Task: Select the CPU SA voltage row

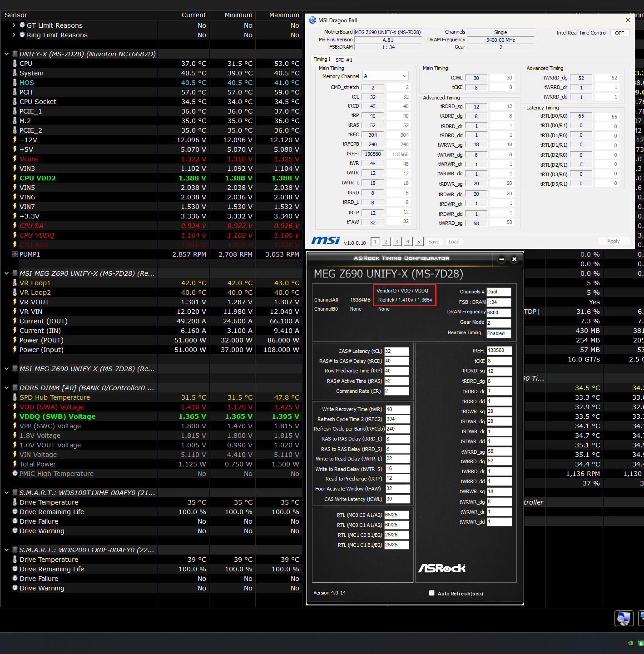Action: click(151, 226)
